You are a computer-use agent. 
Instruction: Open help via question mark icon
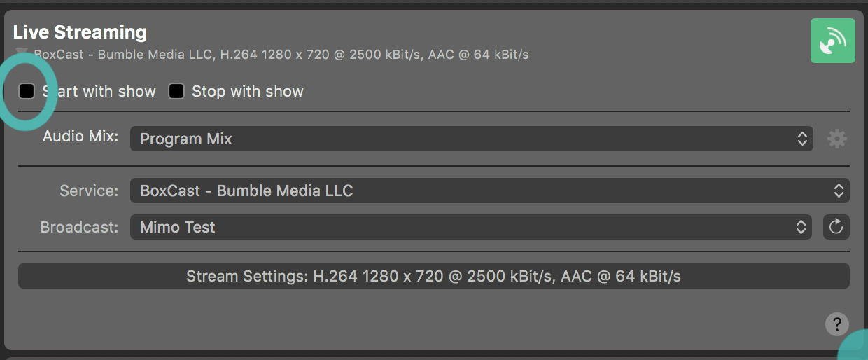click(836, 324)
